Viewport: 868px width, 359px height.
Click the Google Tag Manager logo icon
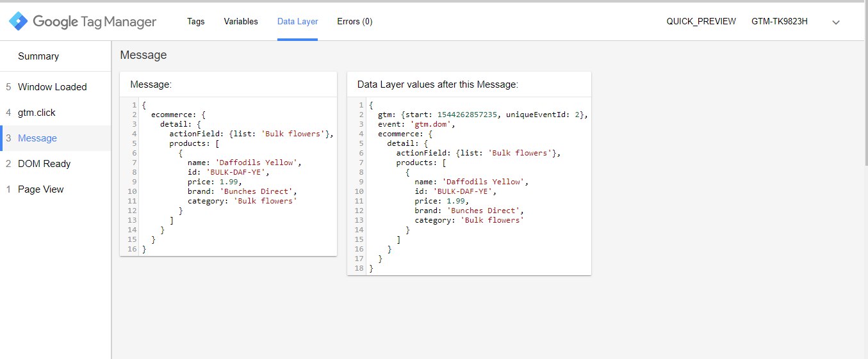pos(18,22)
